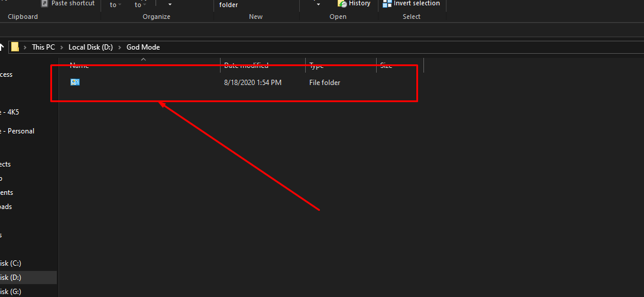This screenshot has height=297, width=644.
Task: Click the New folder ribbon button
Action: coord(228,4)
